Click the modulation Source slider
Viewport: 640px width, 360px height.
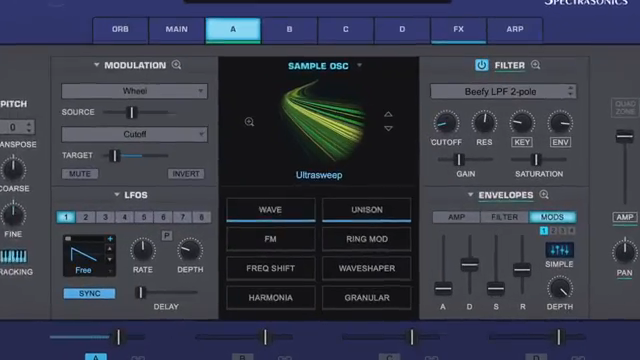(x=137, y=112)
